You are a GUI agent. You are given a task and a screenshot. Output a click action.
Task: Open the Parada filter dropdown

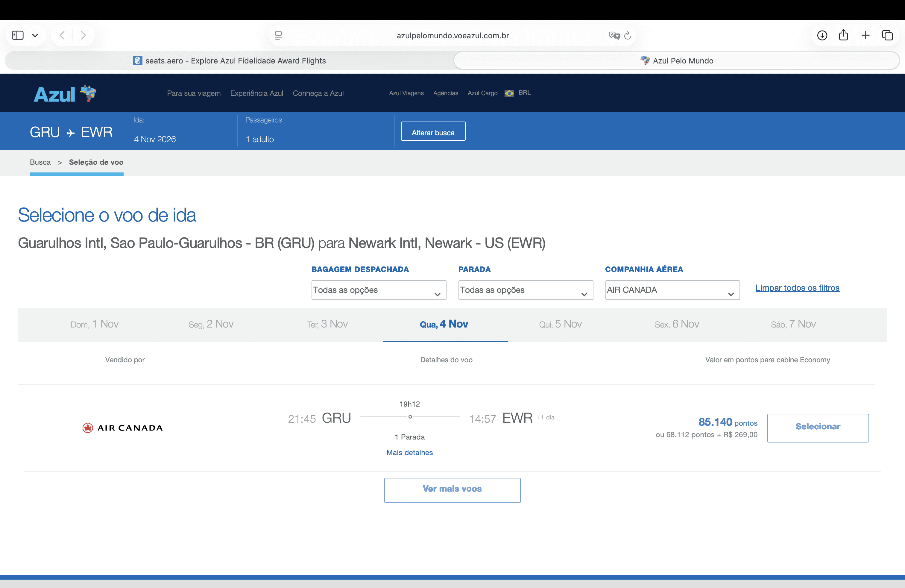click(x=525, y=290)
